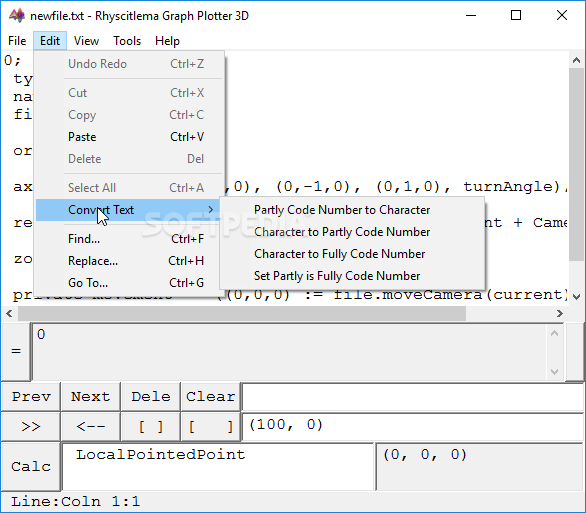Choose Partly Code Number to Character
The height and width of the screenshot is (513, 586).
352,210
